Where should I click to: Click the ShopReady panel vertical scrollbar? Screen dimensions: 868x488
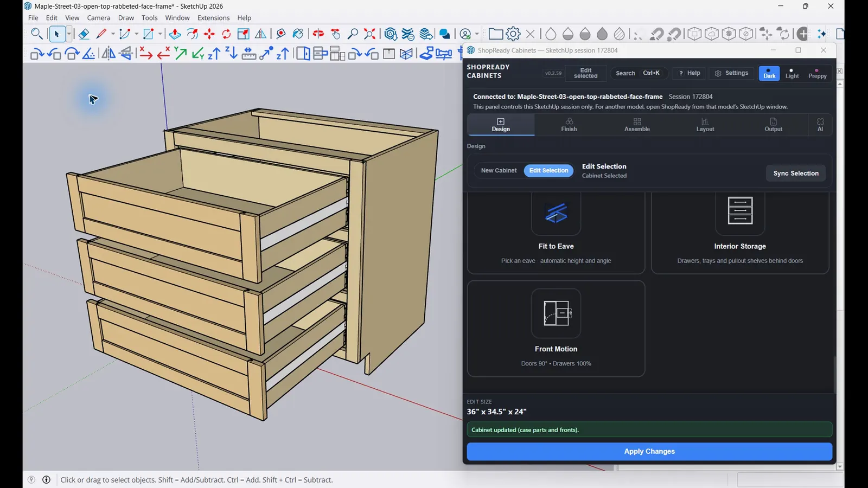point(834,374)
